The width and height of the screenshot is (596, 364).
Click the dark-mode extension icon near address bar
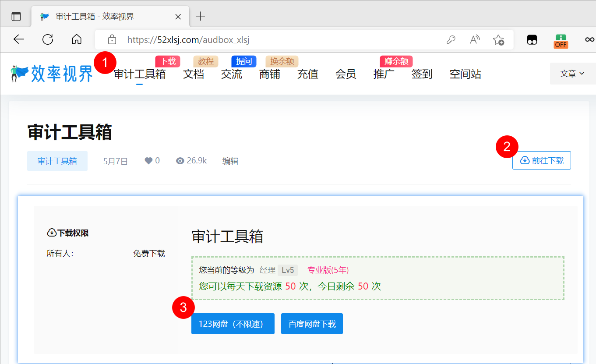tap(532, 39)
